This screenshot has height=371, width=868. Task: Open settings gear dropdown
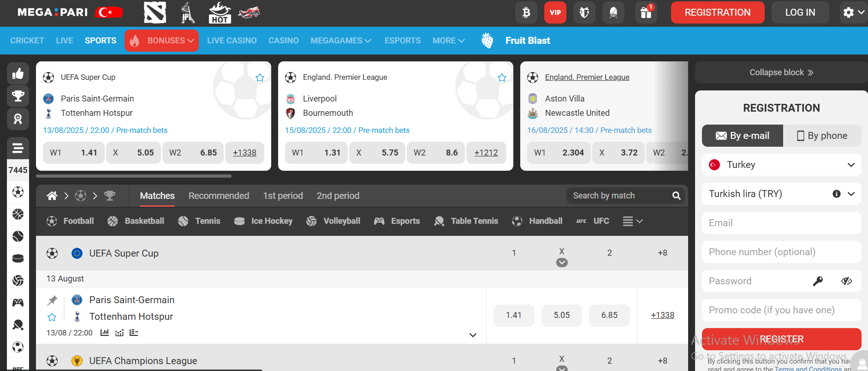pyautogui.click(x=853, y=12)
